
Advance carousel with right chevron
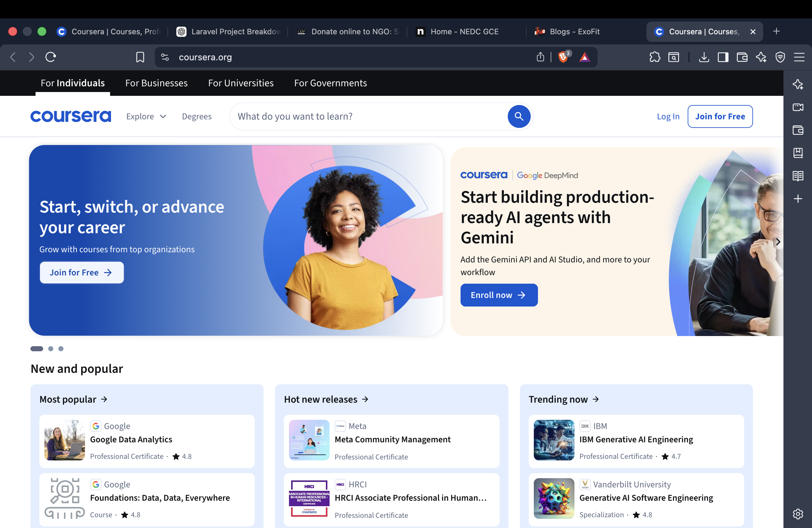coord(777,242)
